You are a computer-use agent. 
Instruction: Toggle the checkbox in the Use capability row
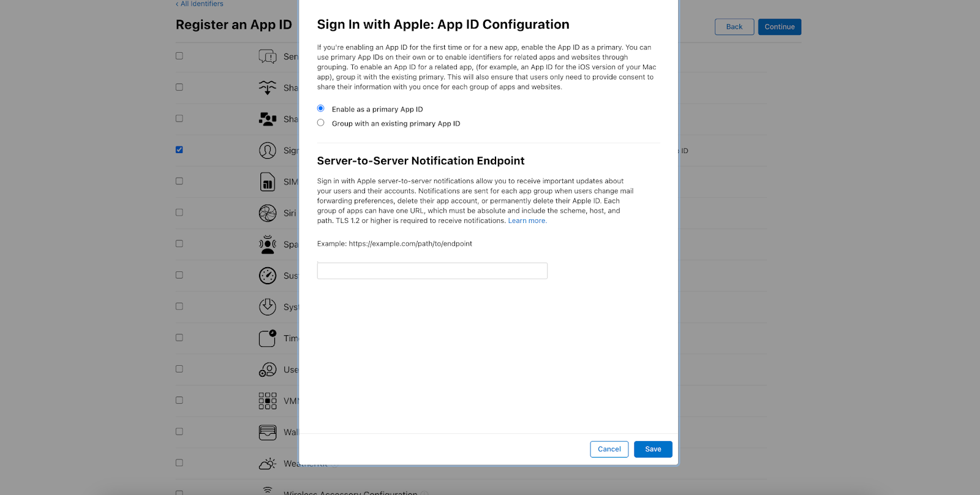pyautogui.click(x=179, y=369)
